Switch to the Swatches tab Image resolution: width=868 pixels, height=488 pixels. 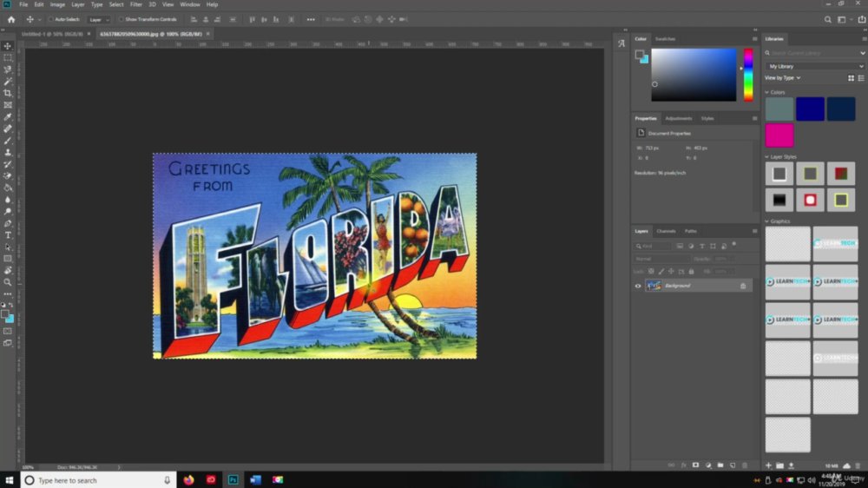pos(665,39)
